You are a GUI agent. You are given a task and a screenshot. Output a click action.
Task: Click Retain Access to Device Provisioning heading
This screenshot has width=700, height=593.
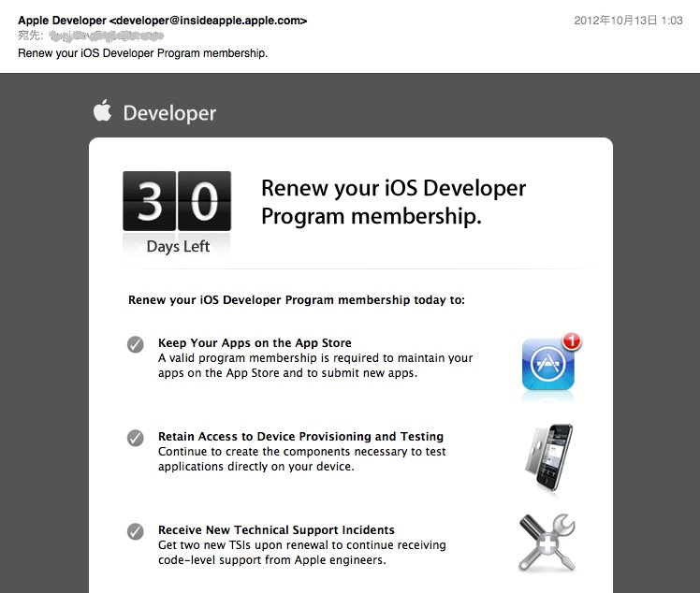300,437
